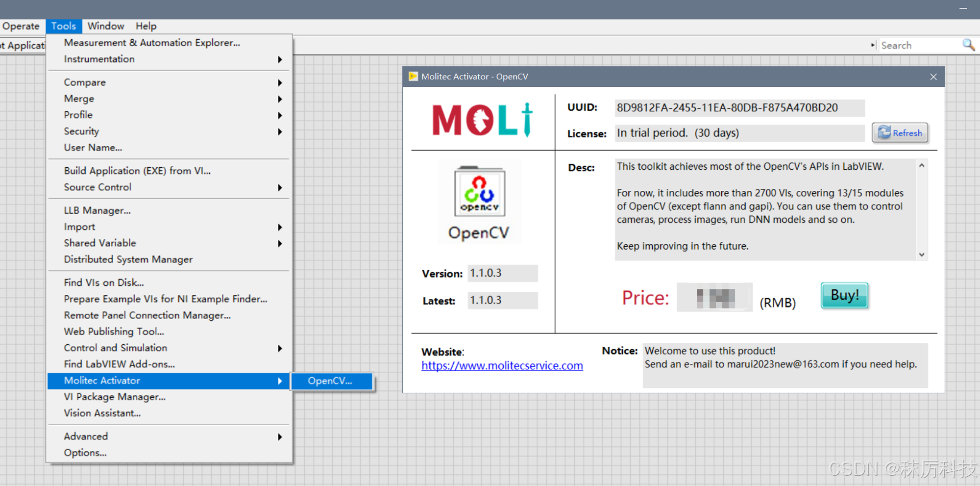The image size is (980, 486).
Task: Expand Control and Simulation submenu
Action: pyautogui.click(x=170, y=348)
